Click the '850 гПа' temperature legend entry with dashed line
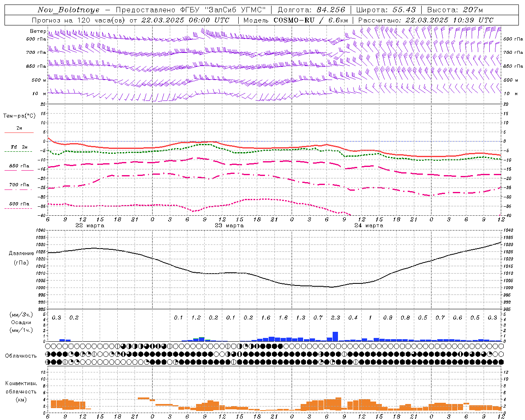525x420 pixels. pos(19,166)
